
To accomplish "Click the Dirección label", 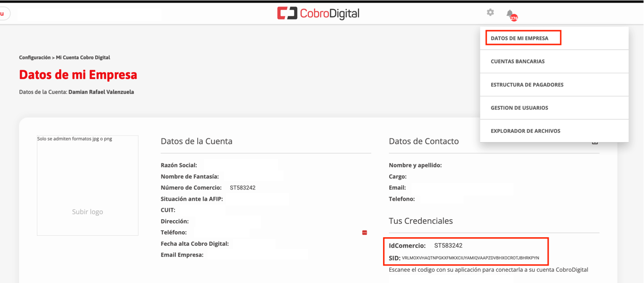I will [175, 221].
